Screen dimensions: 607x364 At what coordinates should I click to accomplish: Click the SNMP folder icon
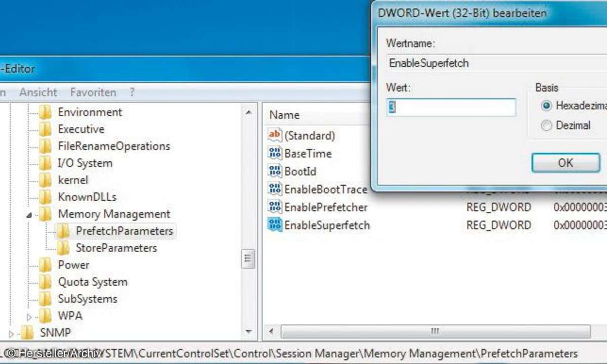coord(28,333)
